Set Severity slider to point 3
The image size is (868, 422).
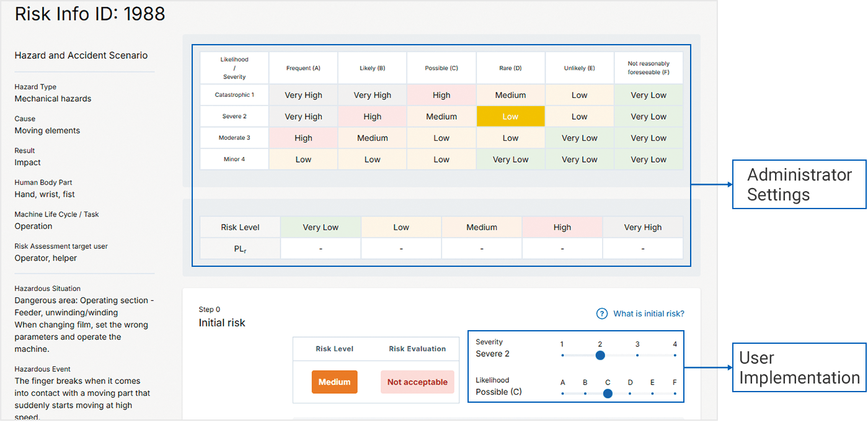point(637,356)
